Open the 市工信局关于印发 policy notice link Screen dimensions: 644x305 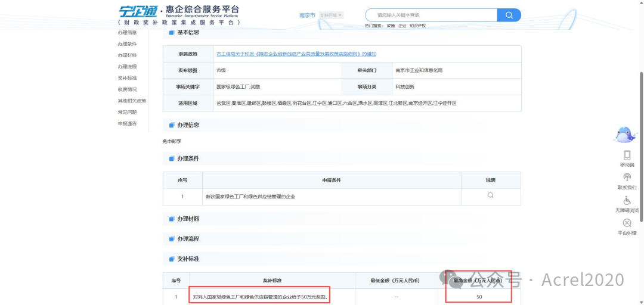point(296,54)
